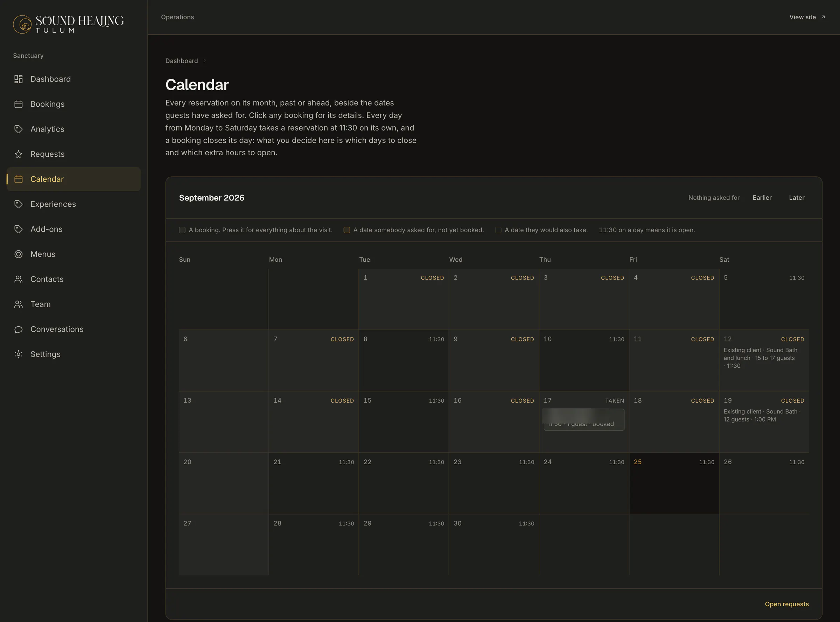840x622 pixels.
Task: Open the Requests section
Action: tap(73, 154)
